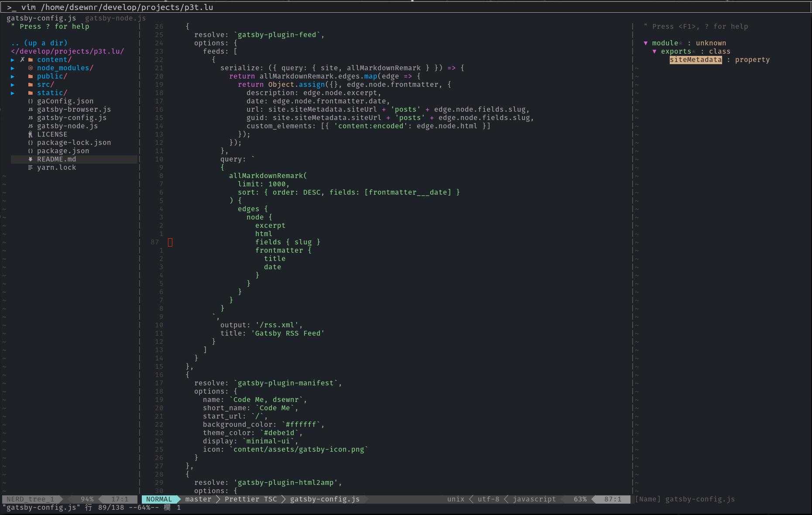Open gaConfig.json in the file tree
Screen dimensions: 812x515
point(65,101)
